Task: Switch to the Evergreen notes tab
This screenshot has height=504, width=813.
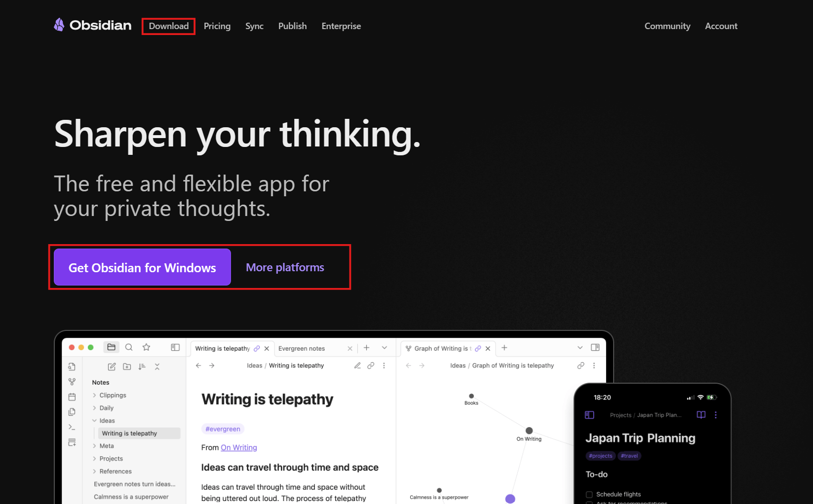Action: [302, 348]
